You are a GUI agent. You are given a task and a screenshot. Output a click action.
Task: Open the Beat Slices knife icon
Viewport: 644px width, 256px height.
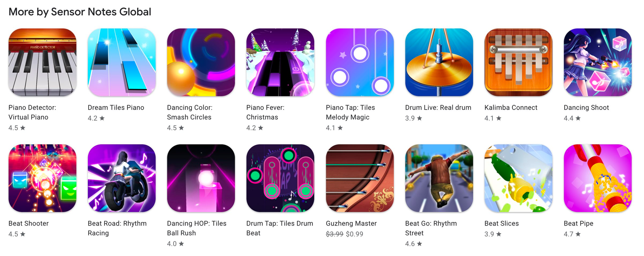tap(519, 178)
